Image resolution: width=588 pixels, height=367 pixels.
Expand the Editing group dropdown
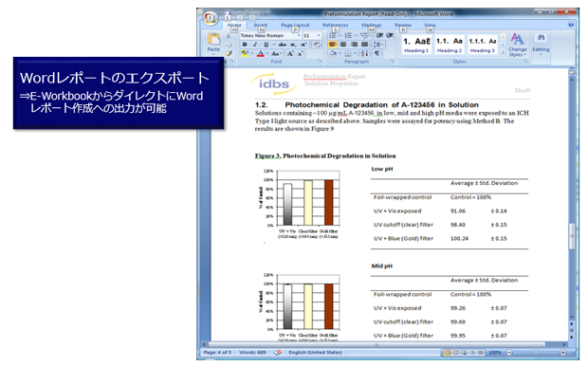pyautogui.click(x=541, y=45)
